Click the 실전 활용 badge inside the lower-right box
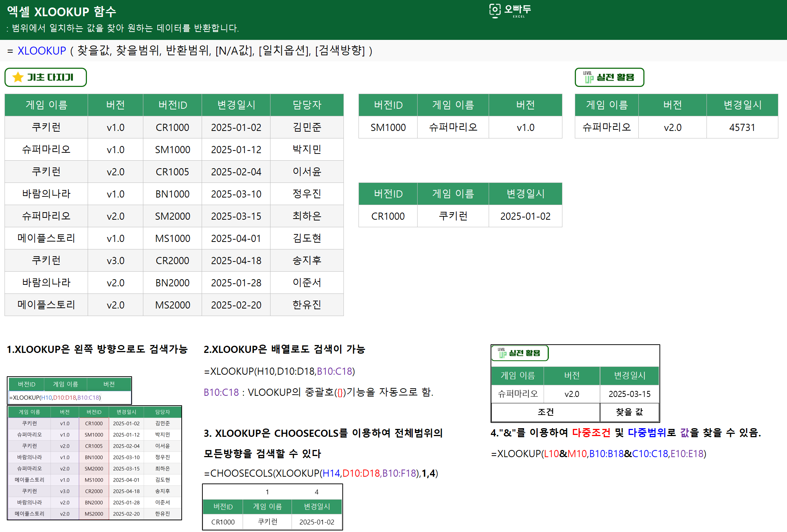 (x=520, y=353)
